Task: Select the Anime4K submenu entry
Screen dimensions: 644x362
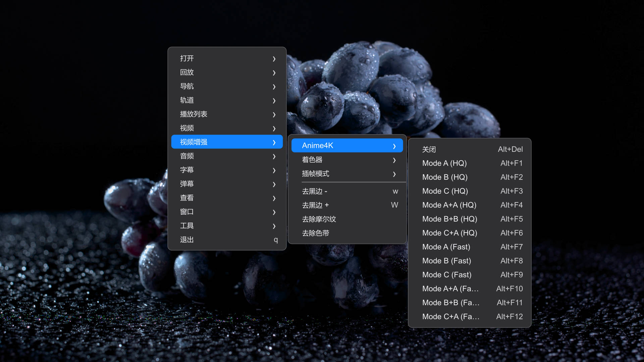Action: (x=347, y=146)
